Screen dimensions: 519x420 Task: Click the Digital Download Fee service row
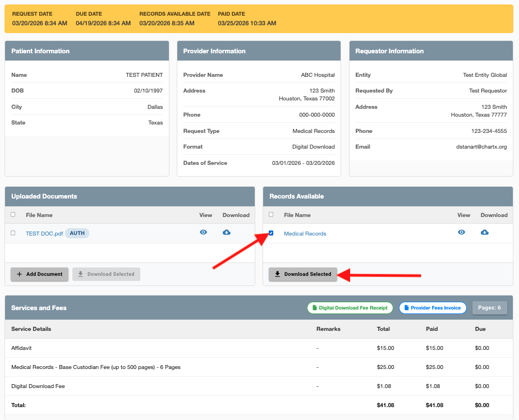[x=259, y=386]
